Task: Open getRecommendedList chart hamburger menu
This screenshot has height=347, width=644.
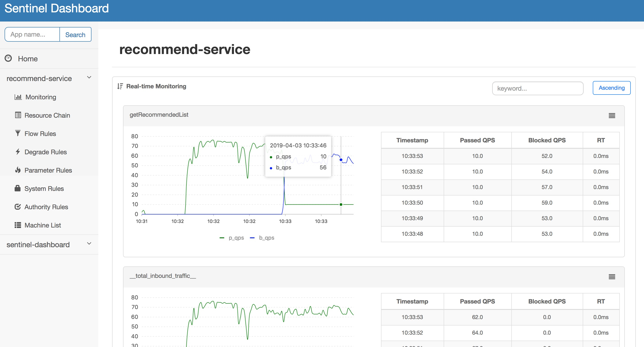Action: [612, 116]
